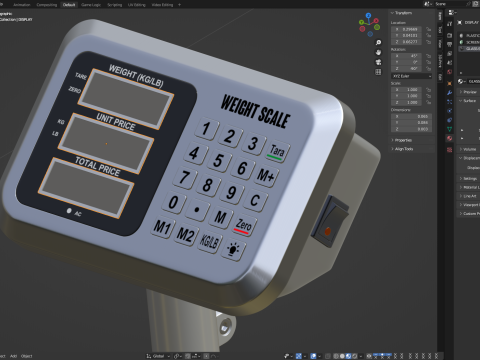The width and height of the screenshot is (480, 360).
Task: Open the Scene properties tab icon
Action: tap(450, 63)
